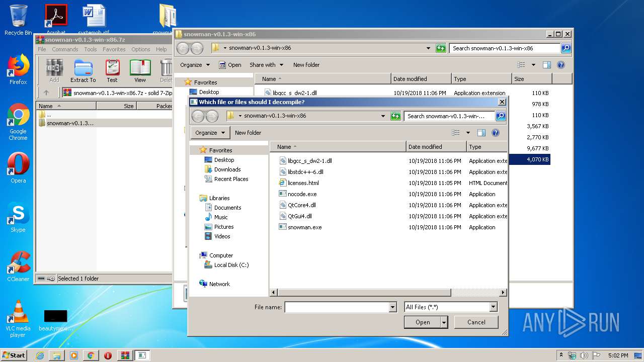The image size is (644, 362).
Task: Click the View icon in WinRAR toolbar
Action: click(140, 70)
